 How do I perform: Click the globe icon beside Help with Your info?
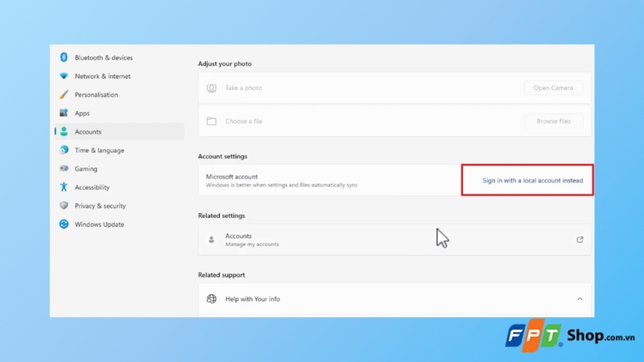212,298
